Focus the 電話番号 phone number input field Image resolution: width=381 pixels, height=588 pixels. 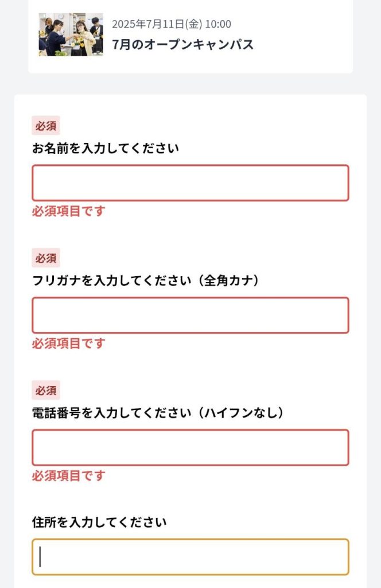click(190, 448)
